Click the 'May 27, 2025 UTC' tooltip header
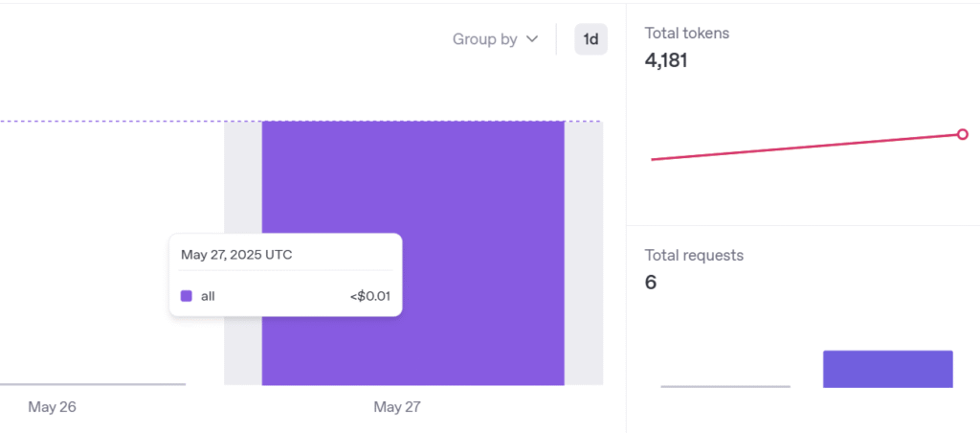 pos(239,255)
